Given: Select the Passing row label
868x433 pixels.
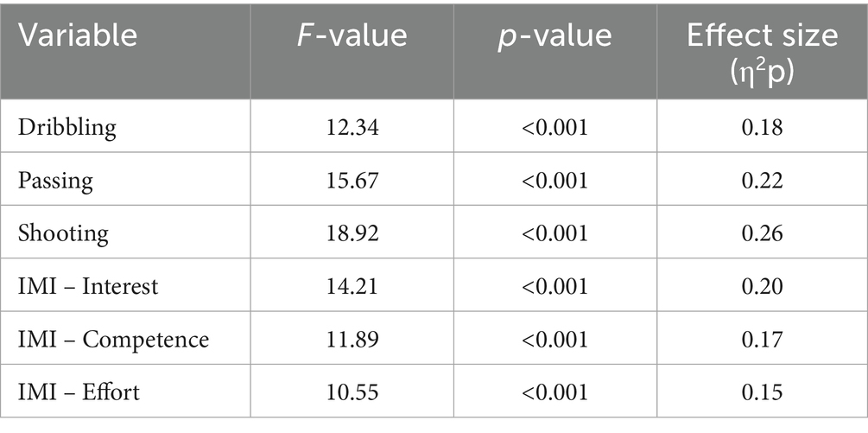Looking at the screenshot, I should [55, 180].
